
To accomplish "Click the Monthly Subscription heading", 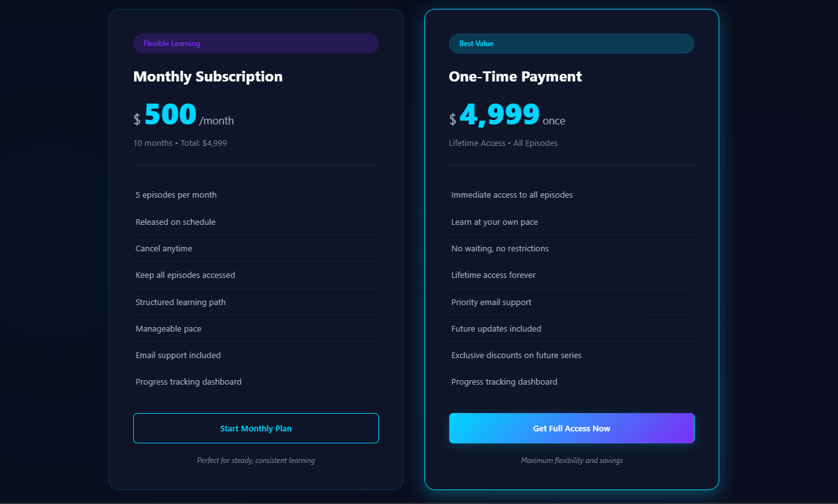I will coord(208,76).
